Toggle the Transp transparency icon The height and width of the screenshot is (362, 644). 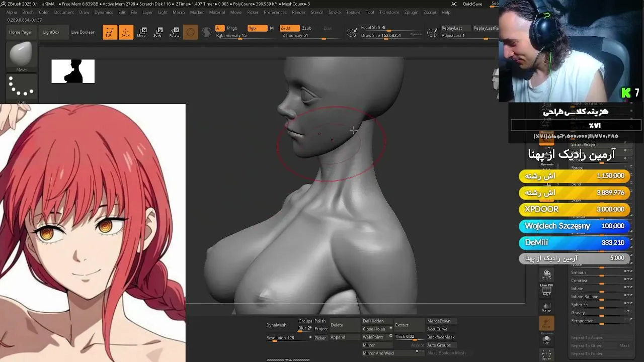pos(547,307)
